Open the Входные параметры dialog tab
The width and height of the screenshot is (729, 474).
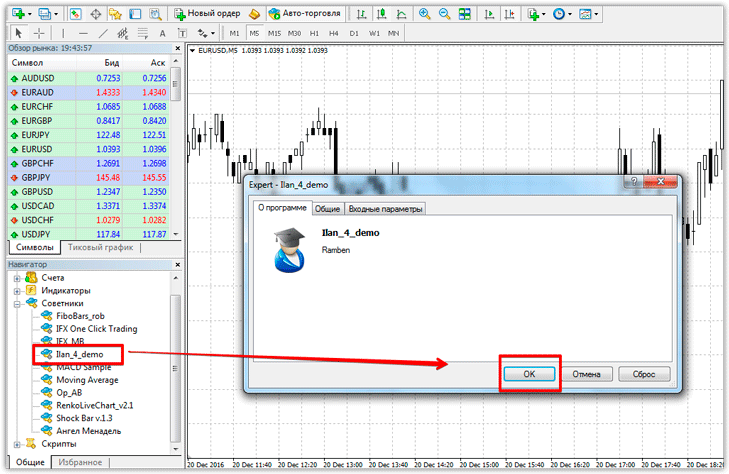(x=385, y=209)
